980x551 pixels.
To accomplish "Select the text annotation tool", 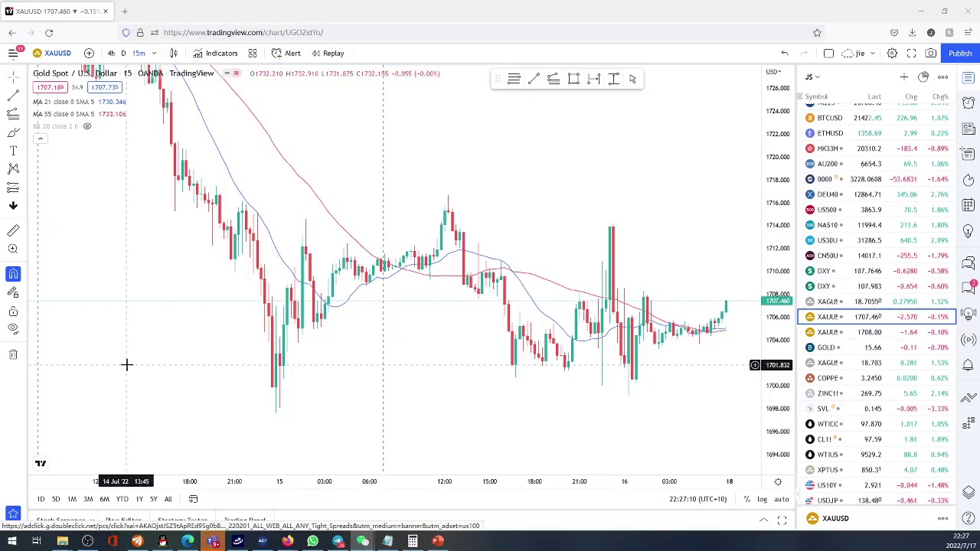I will pos(13,151).
